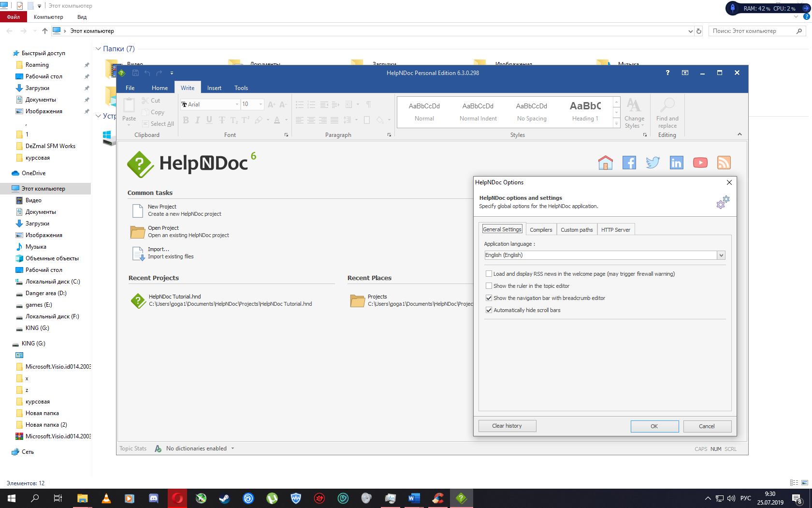This screenshot has width=812, height=508.
Task: Click the show paragraph marks icon
Action: tap(368, 105)
